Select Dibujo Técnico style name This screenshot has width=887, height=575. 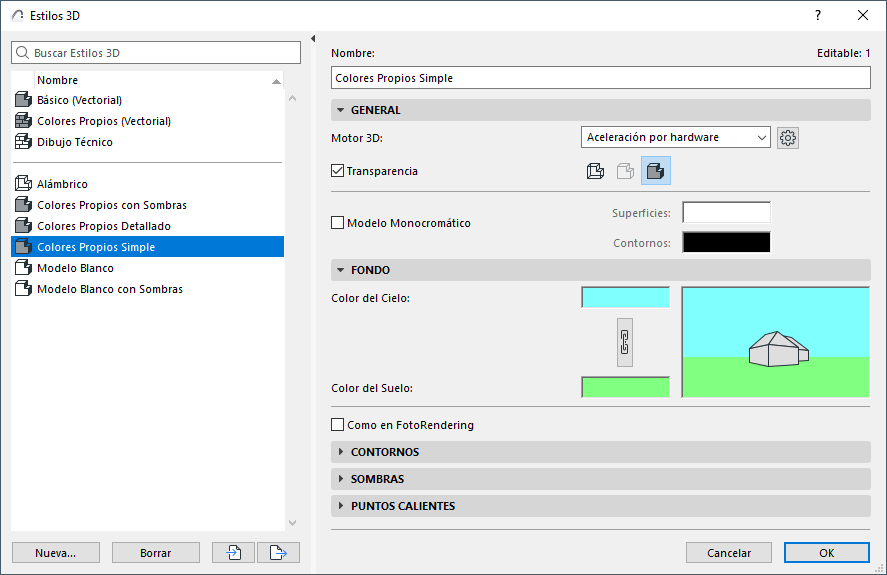click(x=75, y=142)
